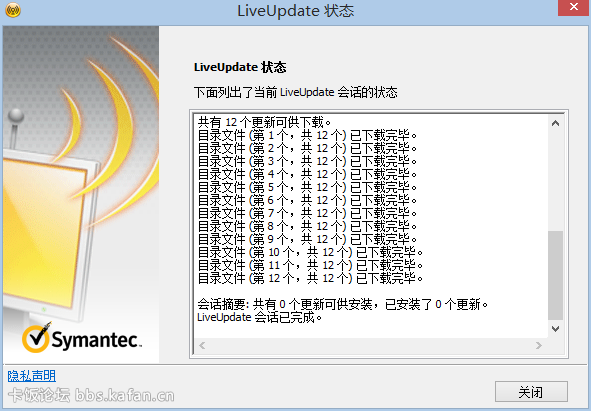The width and height of the screenshot is (591, 411).
Task: Open the 隐私声明 link
Action: 32,376
